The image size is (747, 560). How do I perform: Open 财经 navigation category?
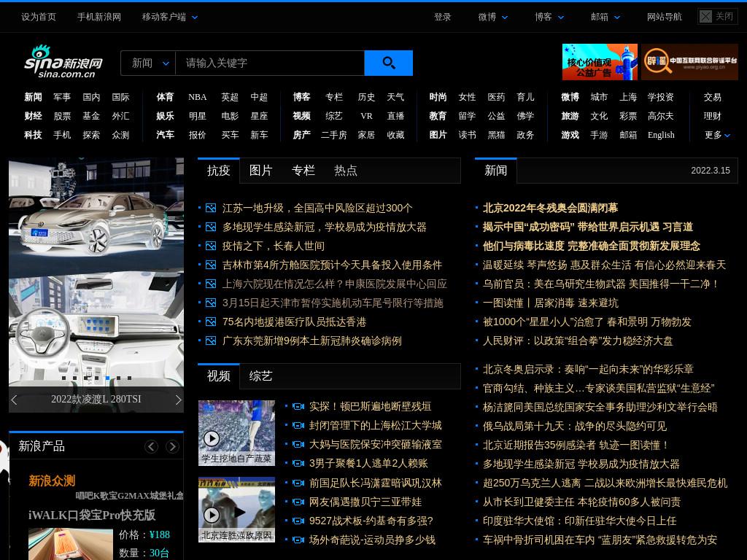34,116
